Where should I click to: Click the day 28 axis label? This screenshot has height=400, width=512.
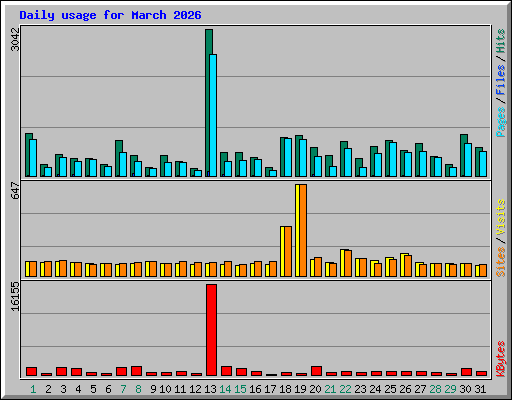point(435,389)
